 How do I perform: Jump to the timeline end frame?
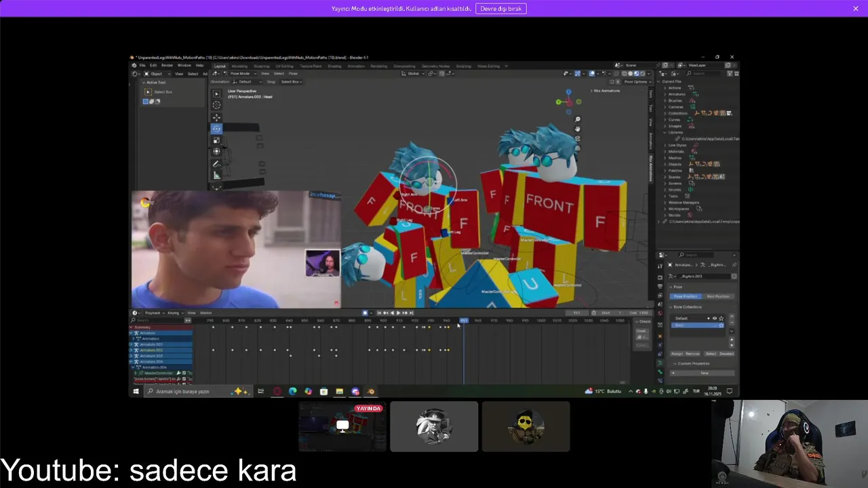[411, 312]
